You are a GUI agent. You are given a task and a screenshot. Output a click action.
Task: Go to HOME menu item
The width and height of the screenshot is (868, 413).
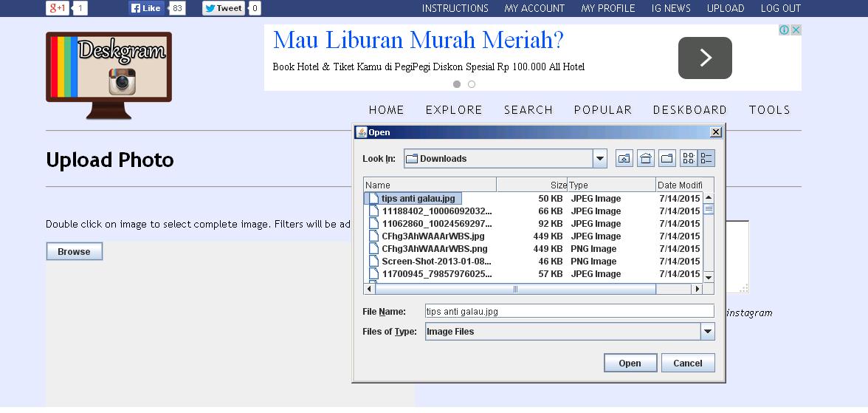[387, 110]
